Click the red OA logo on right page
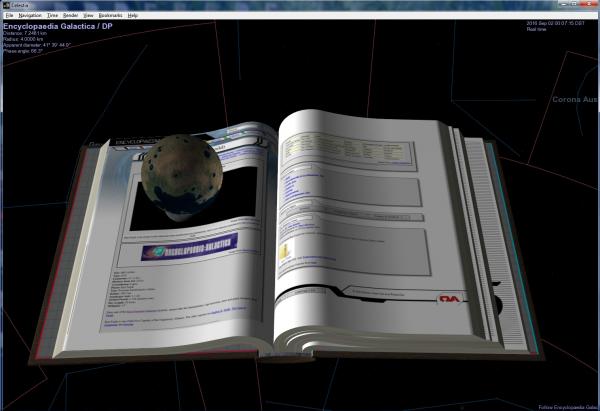 pyautogui.click(x=449, y=298)
